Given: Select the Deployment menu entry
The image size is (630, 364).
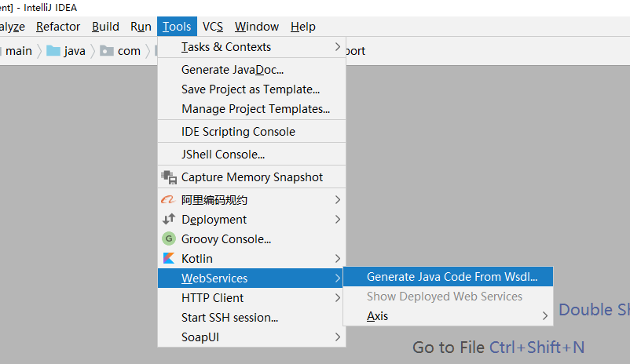Looking at the screenshot, I should (251, 219).
